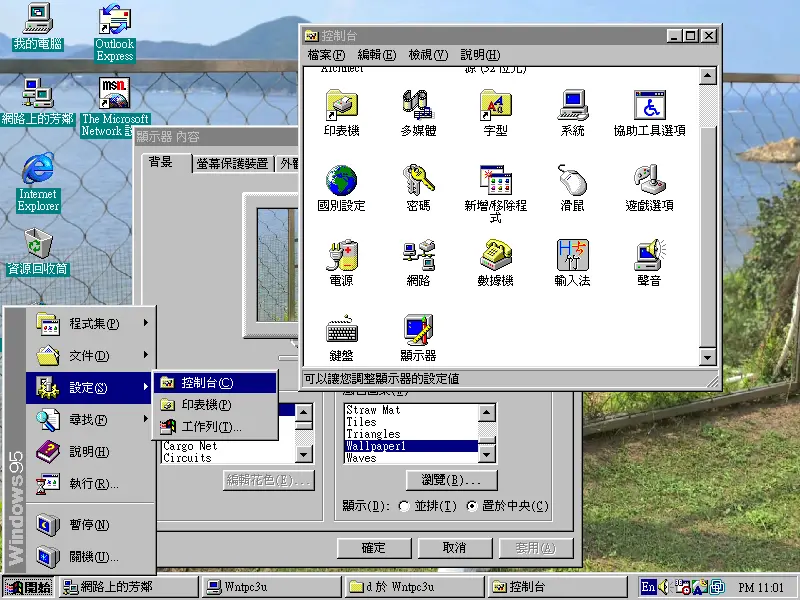Select 關機(U)... in the Start menu
The image size is (800, 600).
[90, 557]
